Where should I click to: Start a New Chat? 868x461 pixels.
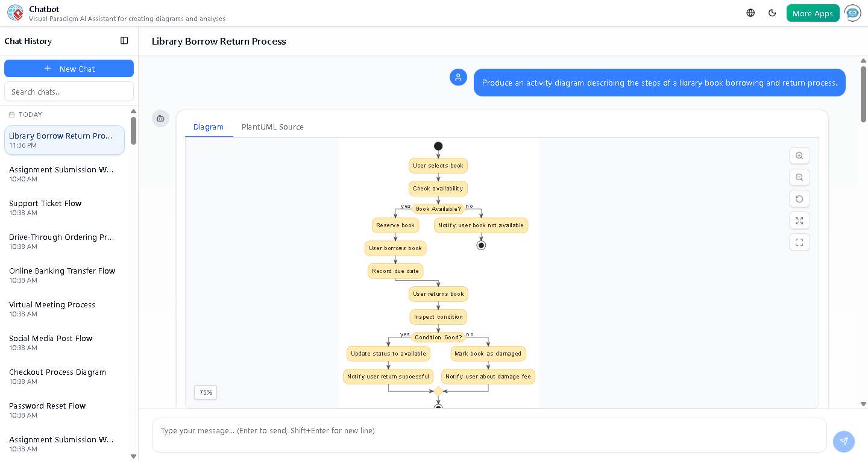click(69, 68)
